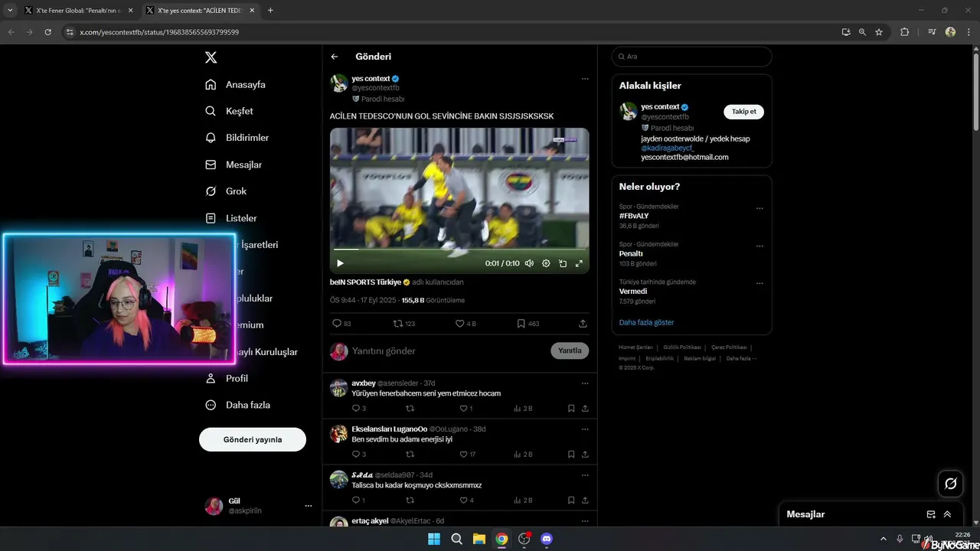The image size is (980, 551).
Task: Share the main post
Action: point(583,324)
